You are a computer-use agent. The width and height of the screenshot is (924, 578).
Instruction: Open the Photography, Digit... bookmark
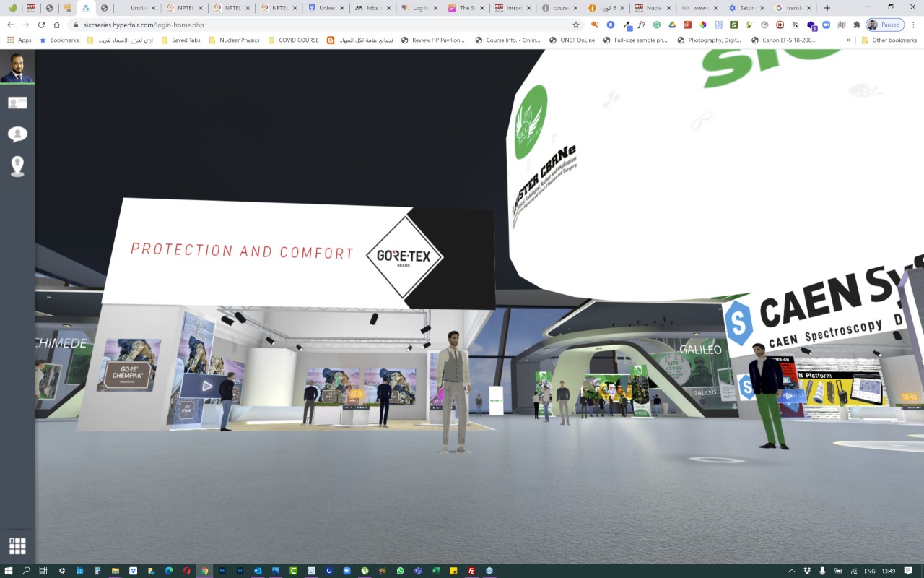710,40
